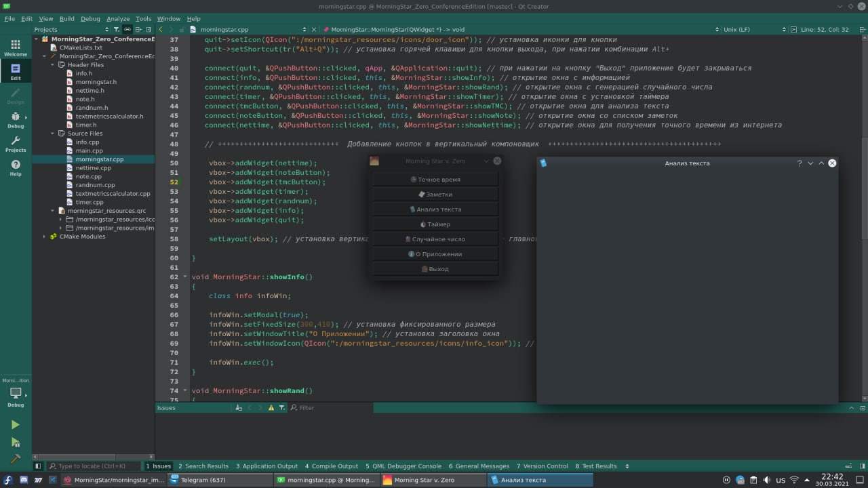Open Projects view selector dropdown
868x488 pixels.
point(71,29)
